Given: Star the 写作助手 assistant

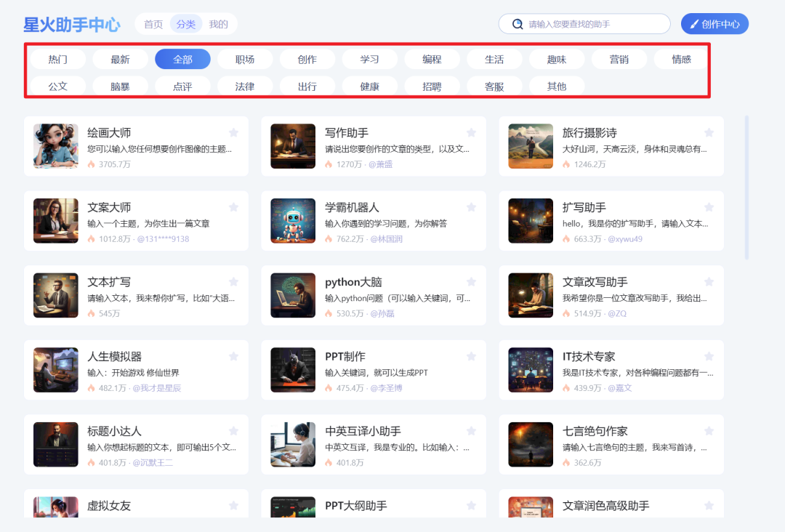Looking at the screenshot, I should [x=471, y=132].
